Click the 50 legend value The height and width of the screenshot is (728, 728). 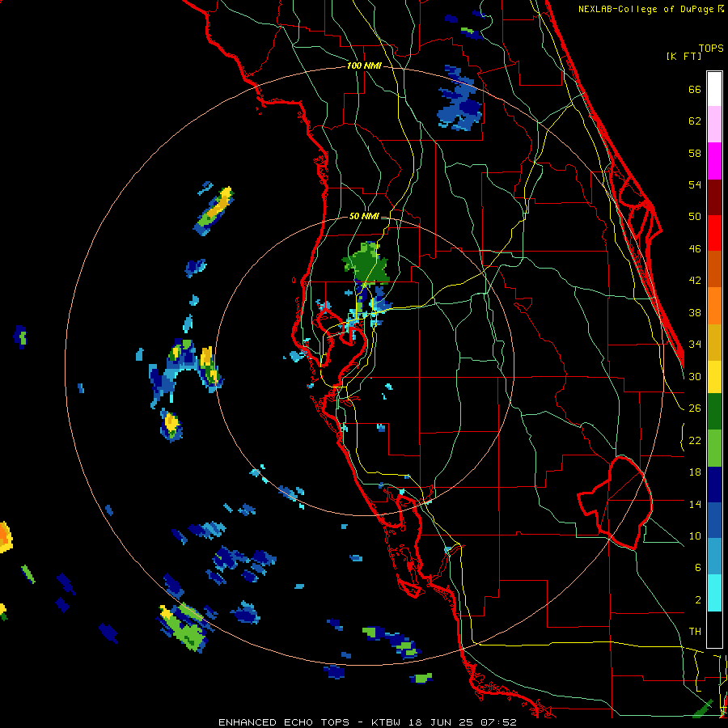tap(695, 217)
